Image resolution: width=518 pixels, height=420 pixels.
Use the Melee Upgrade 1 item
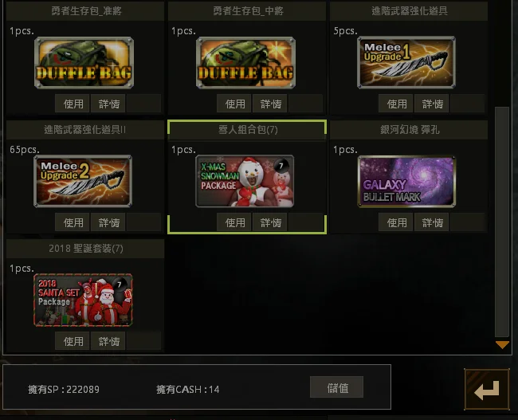pos(396,104)
